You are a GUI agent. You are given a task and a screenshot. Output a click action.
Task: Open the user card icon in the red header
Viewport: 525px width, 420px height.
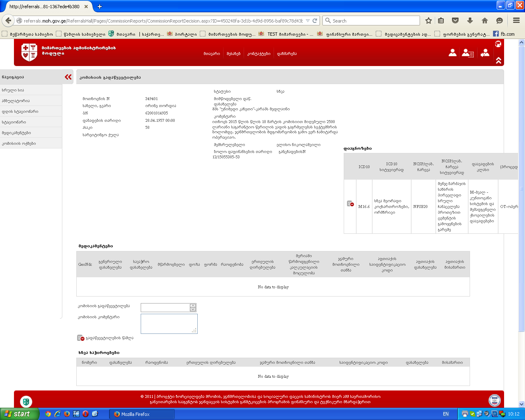coord(468,53)
